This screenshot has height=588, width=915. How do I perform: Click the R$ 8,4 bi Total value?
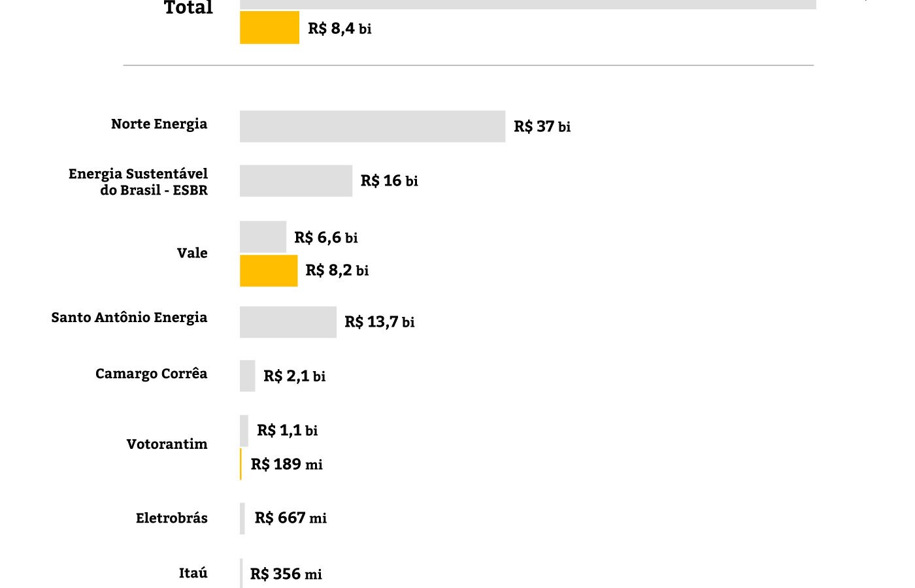coord(339,28)
